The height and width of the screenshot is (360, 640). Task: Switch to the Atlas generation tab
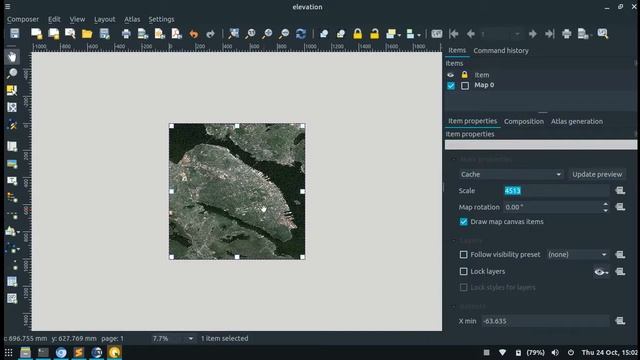577,121
